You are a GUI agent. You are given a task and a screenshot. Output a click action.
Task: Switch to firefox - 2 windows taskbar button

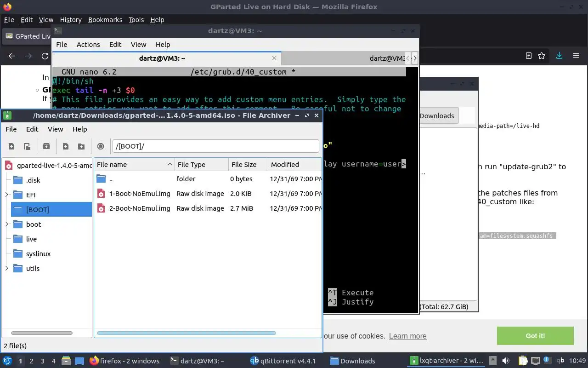(124, 361)
